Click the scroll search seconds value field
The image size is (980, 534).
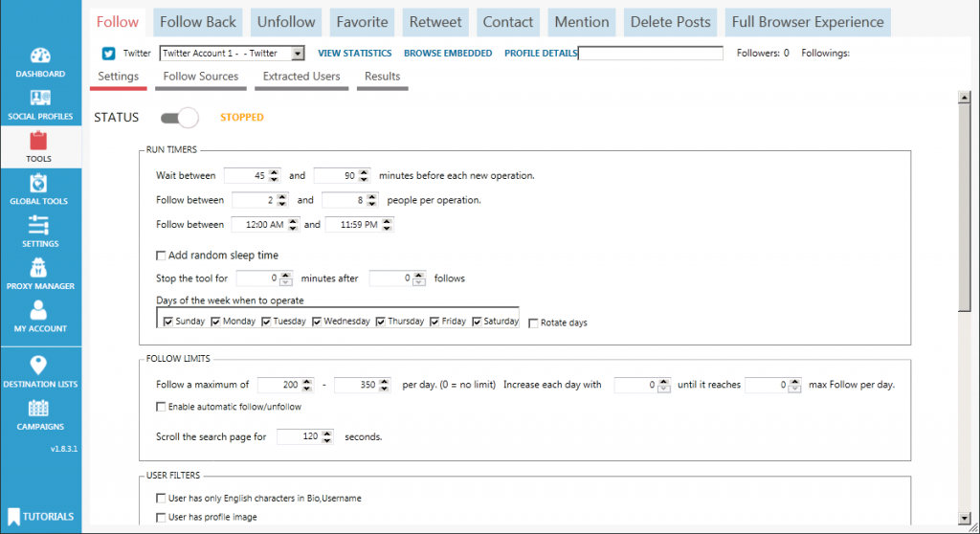coord(299,436)
